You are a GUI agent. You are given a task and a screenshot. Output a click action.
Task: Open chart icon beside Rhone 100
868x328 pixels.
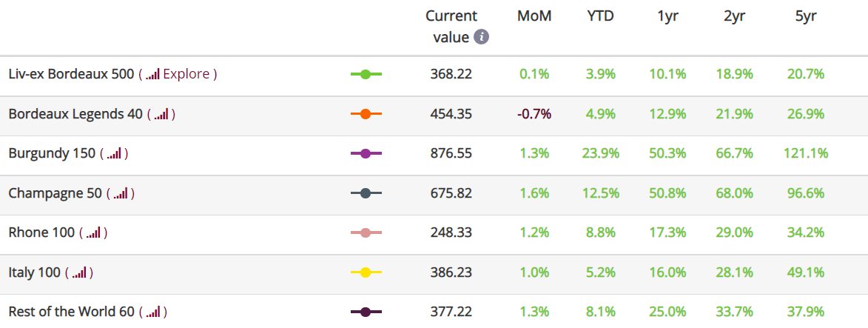93,232
